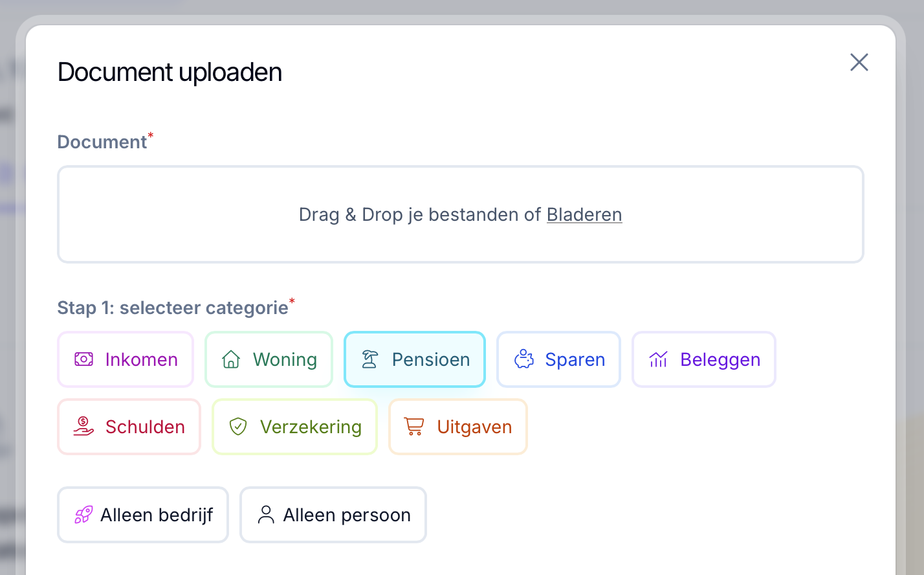Pick the Sparen category label
924x575 pixels.
pos(575,359)
